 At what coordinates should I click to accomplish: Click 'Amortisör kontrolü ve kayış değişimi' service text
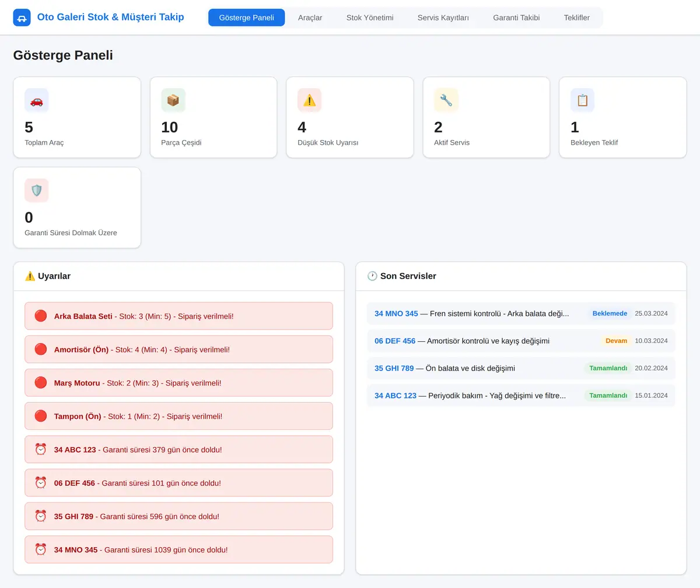488,341
